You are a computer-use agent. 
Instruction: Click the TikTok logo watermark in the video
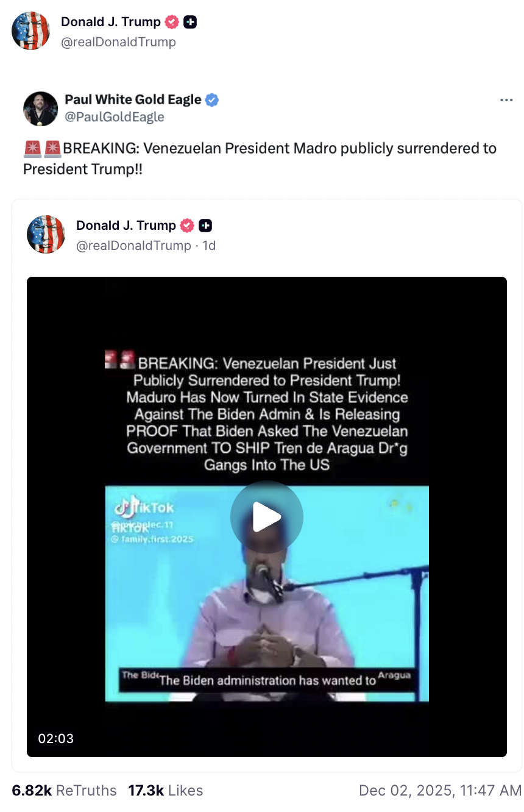click(x=144, y=507)
